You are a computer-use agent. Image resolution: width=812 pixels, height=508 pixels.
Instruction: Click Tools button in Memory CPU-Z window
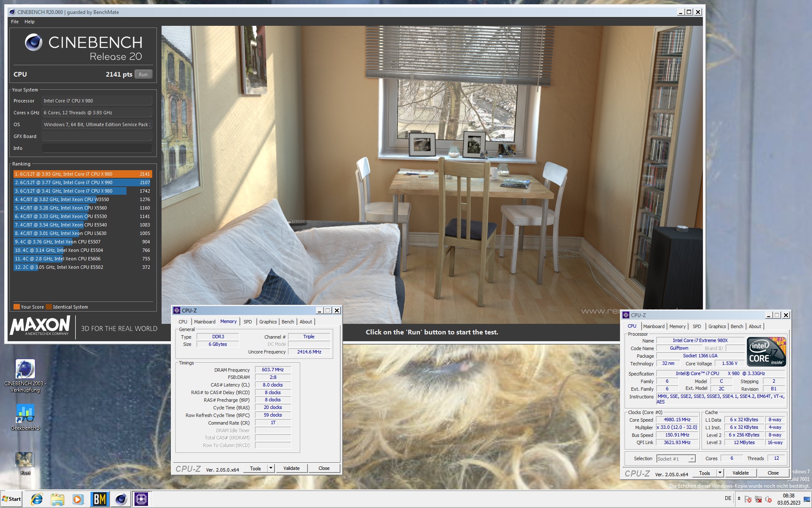[x=255, y=468]
